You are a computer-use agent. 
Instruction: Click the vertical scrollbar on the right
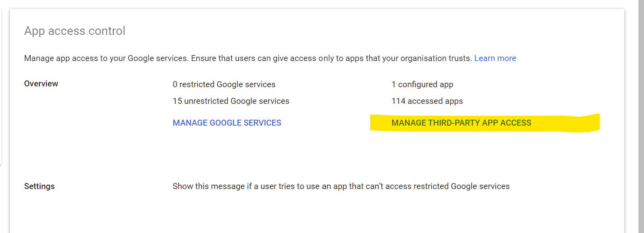(x=641, y=116)
